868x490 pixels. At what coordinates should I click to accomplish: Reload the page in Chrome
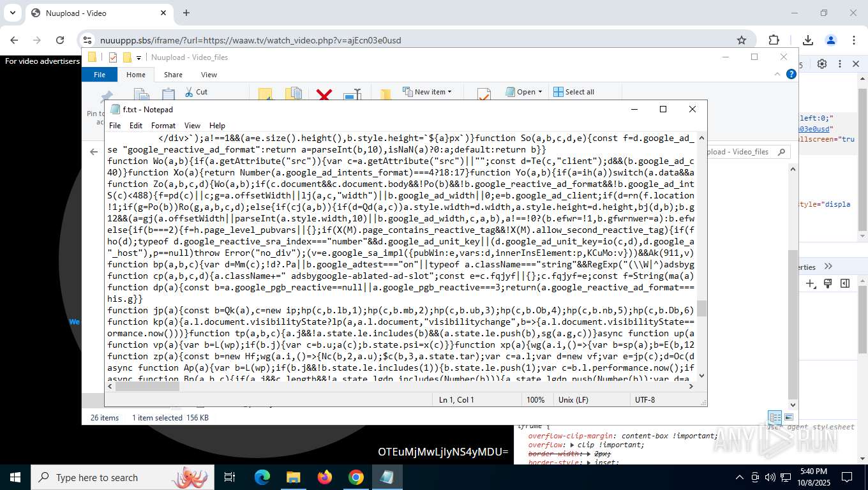click(x=60, y=40)
